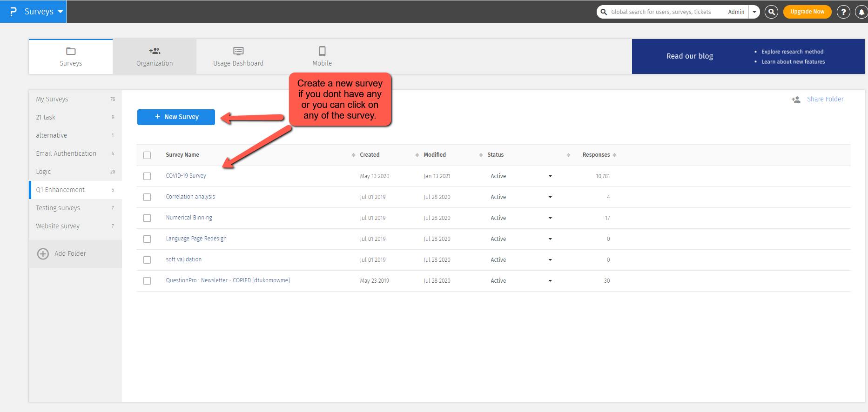Click the Share Folder person icon
This screenshot has width=868, height=412.
796,100
